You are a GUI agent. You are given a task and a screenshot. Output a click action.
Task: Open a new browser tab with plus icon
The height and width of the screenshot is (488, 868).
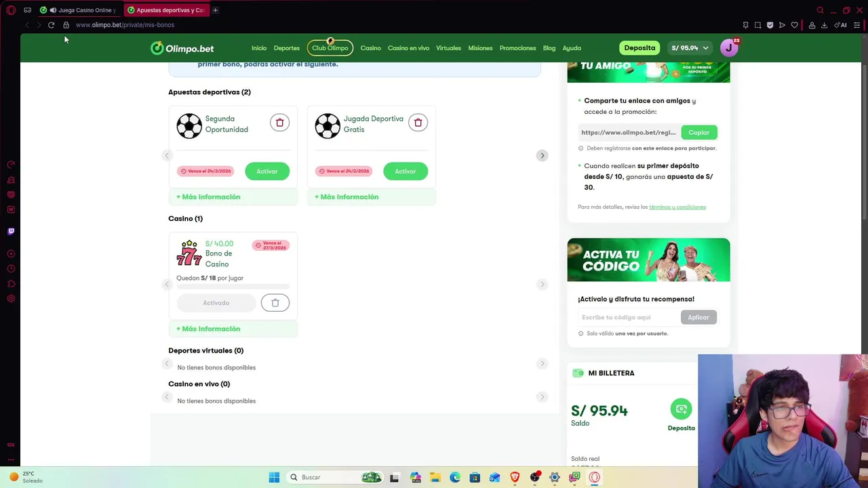click(x=215, y=10)
